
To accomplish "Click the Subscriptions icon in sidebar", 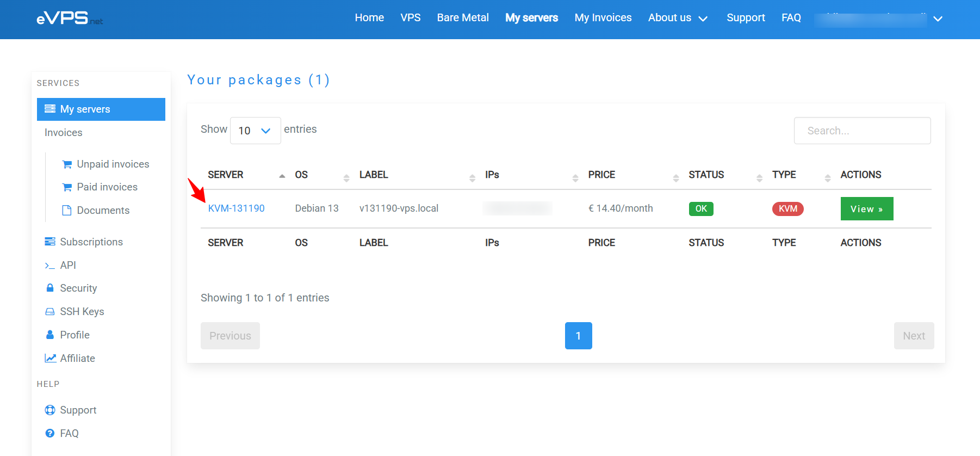I will (50, 242).
